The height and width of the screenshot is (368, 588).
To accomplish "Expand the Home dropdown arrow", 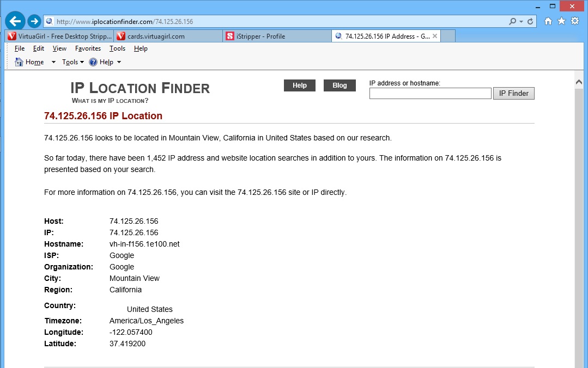I will point(53,62).
